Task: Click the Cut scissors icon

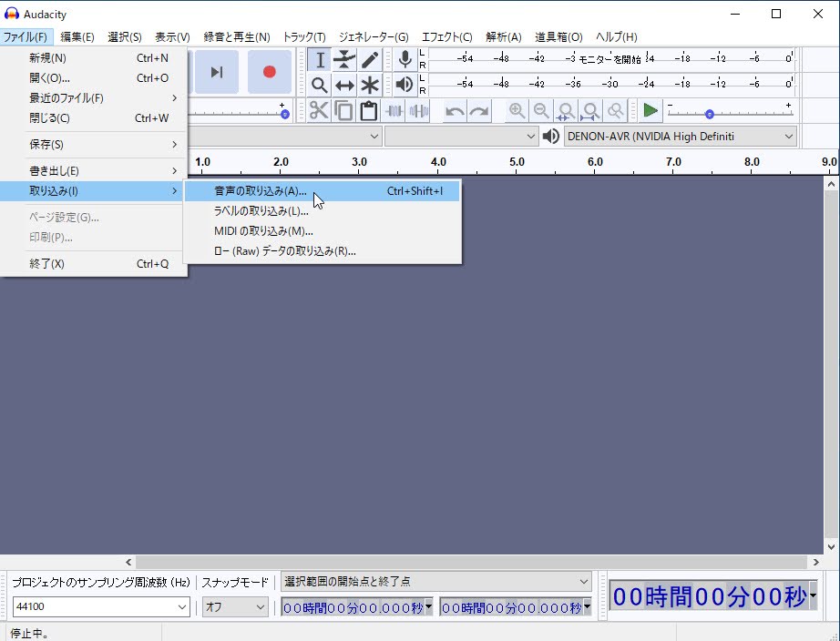Action: (319, 111)
